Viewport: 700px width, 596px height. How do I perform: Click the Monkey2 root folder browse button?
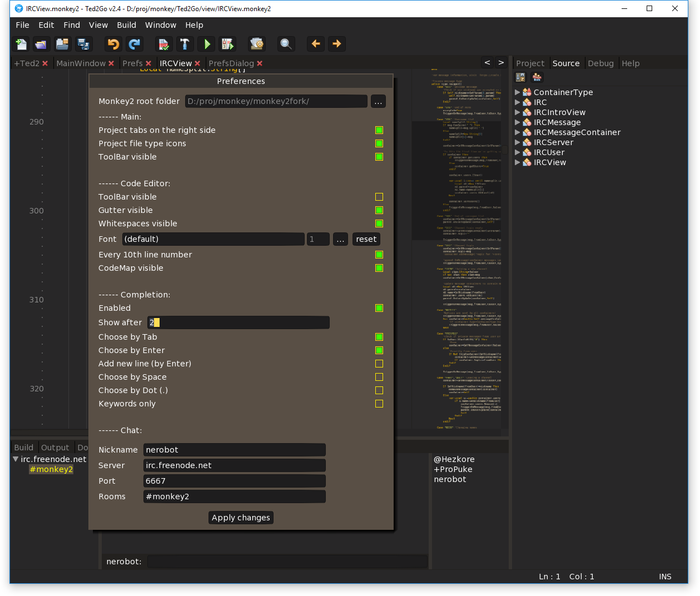click(x=378, y=101)
